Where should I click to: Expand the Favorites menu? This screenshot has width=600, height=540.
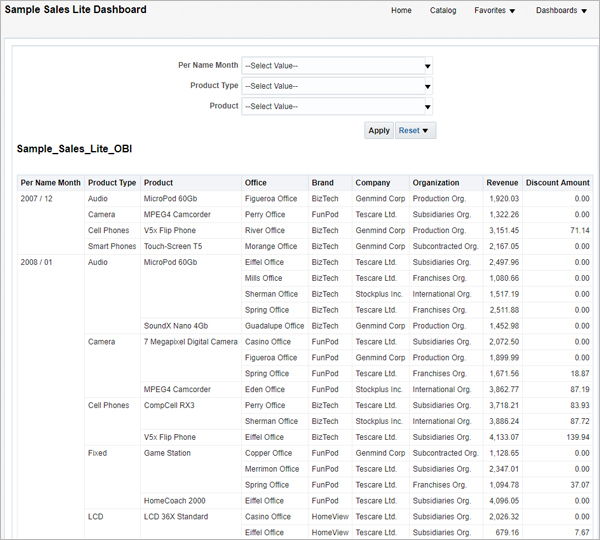(494, 10)
